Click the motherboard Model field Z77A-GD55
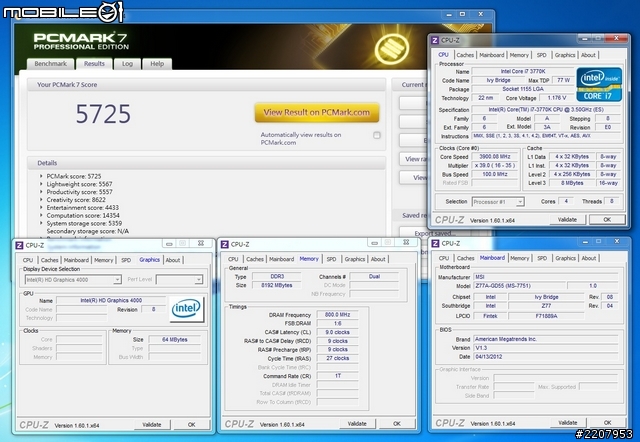This screenshot has width=640, height=442. coord(519,286)
